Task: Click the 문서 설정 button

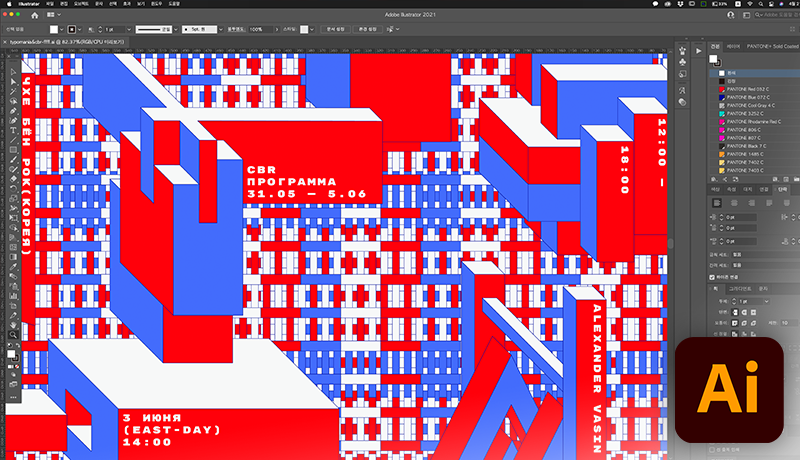Action: coord(335,30)
